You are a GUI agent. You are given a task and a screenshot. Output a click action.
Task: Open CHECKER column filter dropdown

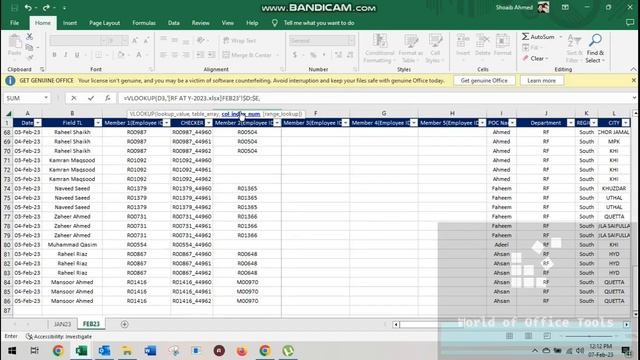click(209, 123)
